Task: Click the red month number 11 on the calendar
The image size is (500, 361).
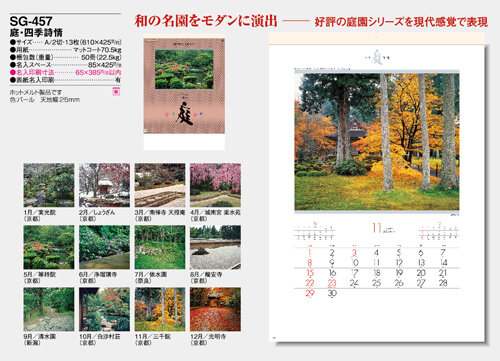Action: pyautogui.click(x=377, y=228)
